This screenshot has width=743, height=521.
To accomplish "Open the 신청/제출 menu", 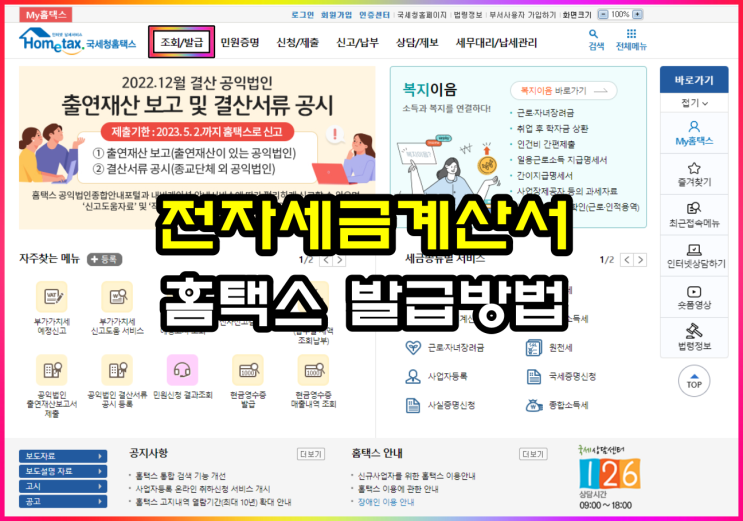I will click(298, 43).
